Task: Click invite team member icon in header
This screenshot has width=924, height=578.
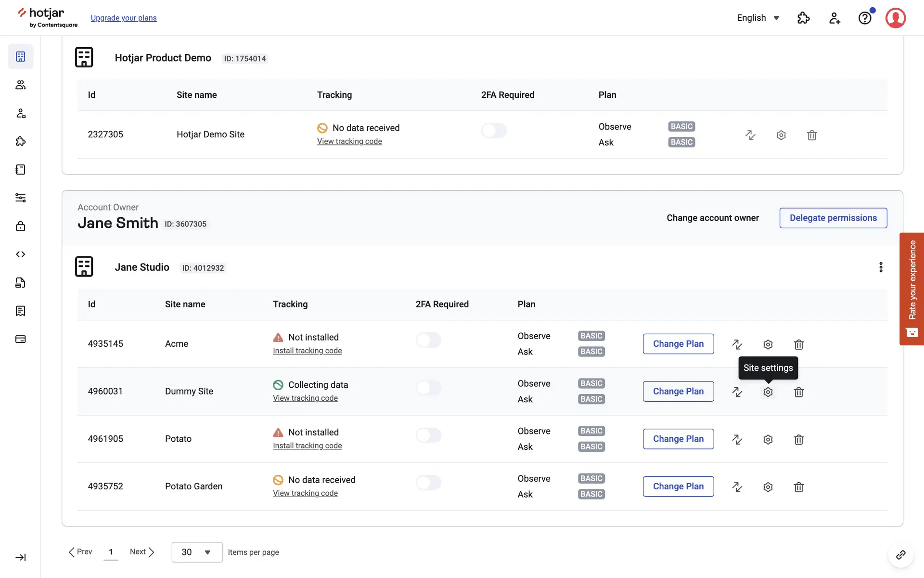Action: point(834,18)
